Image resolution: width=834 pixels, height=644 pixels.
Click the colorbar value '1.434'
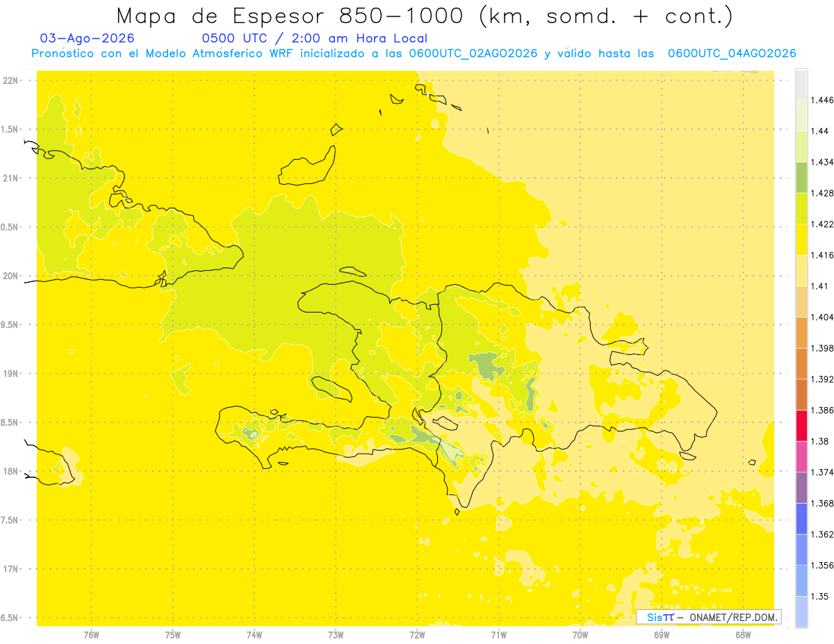822,162
